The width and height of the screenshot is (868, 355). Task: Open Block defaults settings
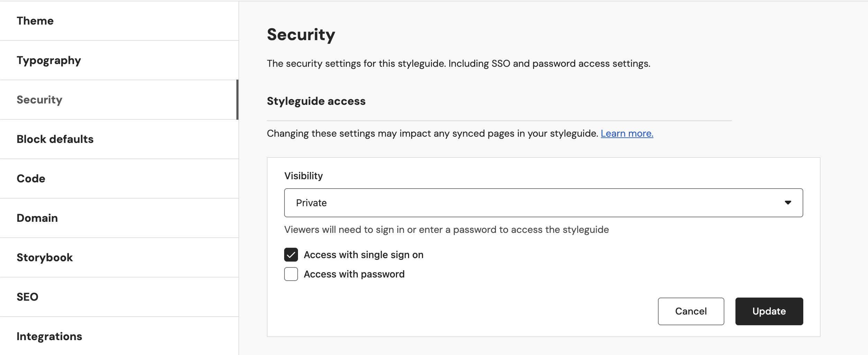55,139
